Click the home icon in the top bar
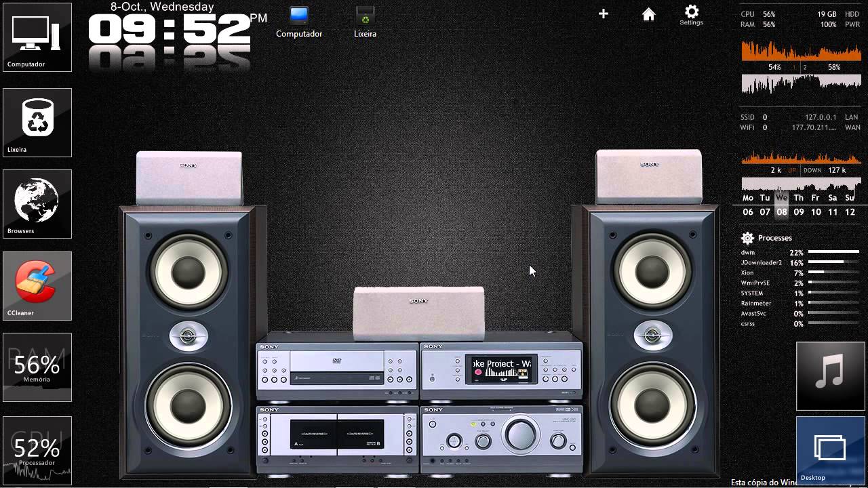868x488 pixels. point(649,14)
